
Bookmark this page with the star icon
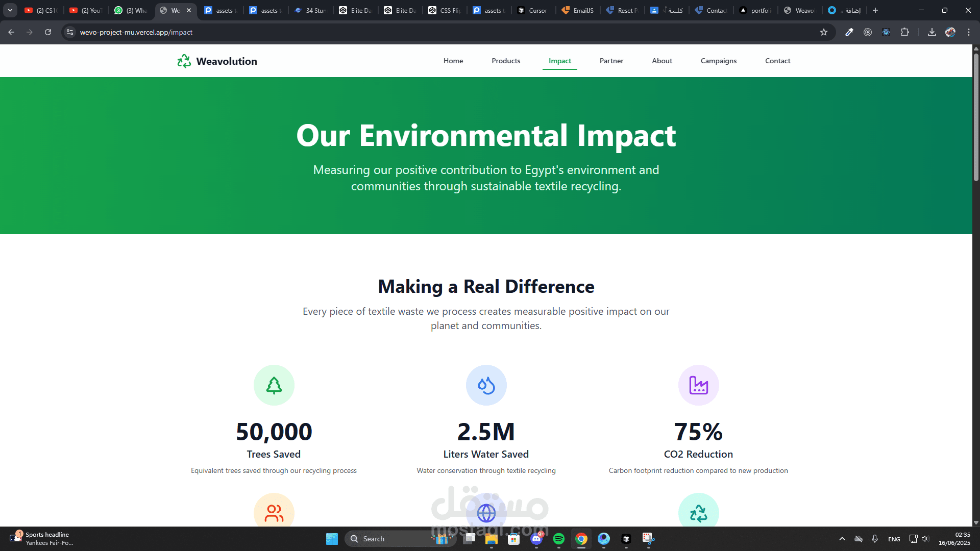click(x=823, y=32)
